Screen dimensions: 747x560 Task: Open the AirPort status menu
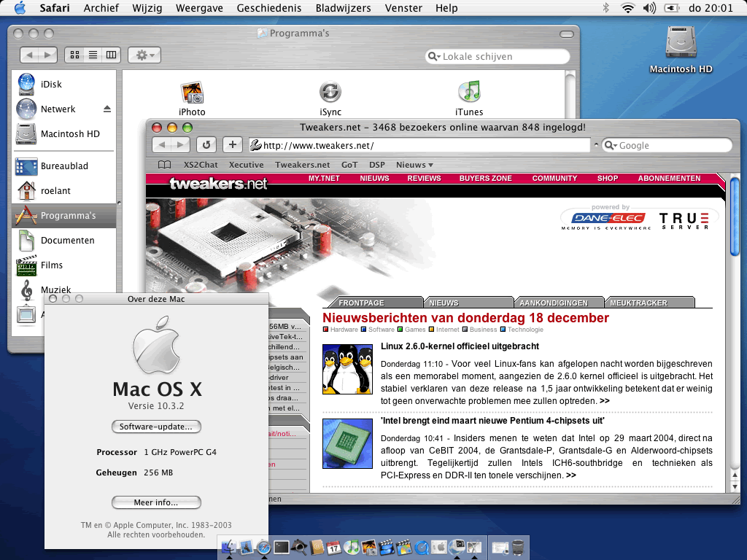click(628, 7)
